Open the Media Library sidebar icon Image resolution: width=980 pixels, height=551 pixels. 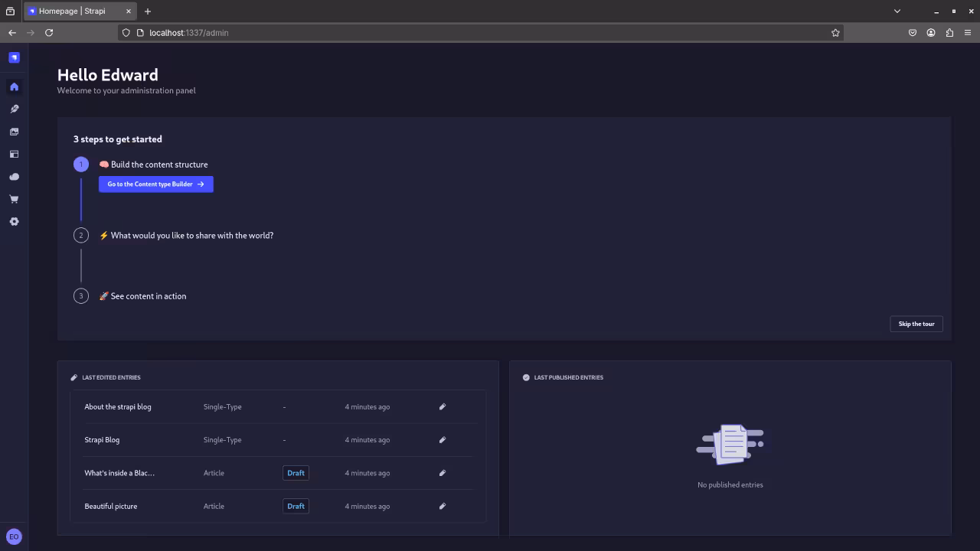[x=14, y=132]
